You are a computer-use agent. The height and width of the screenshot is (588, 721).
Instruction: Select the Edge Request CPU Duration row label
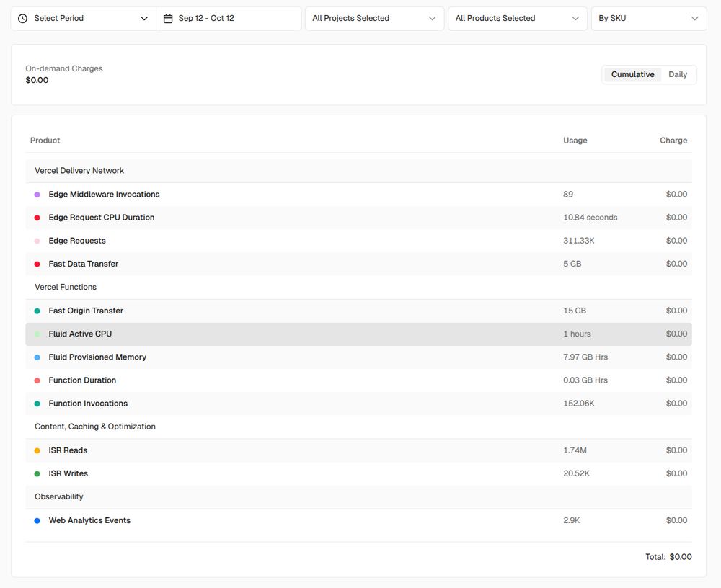[x=102, y=218]
